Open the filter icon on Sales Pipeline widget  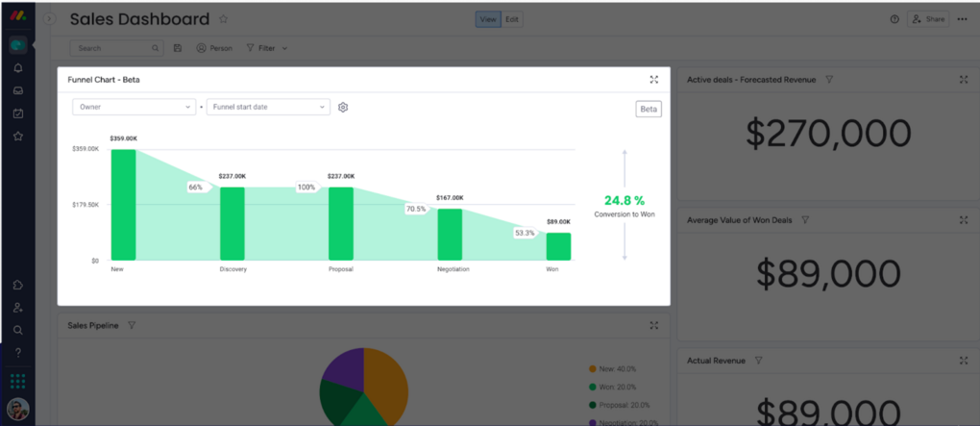coord(132,325)
